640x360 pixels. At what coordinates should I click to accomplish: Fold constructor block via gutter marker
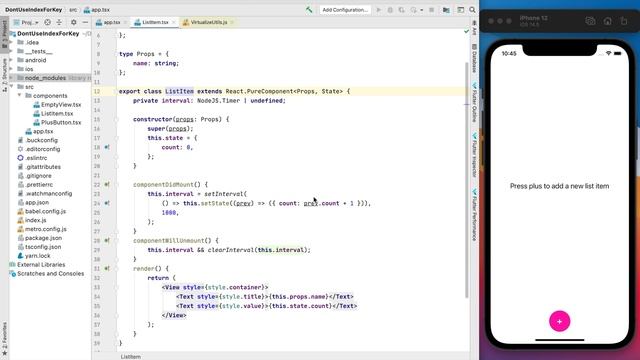coord(116,119)
